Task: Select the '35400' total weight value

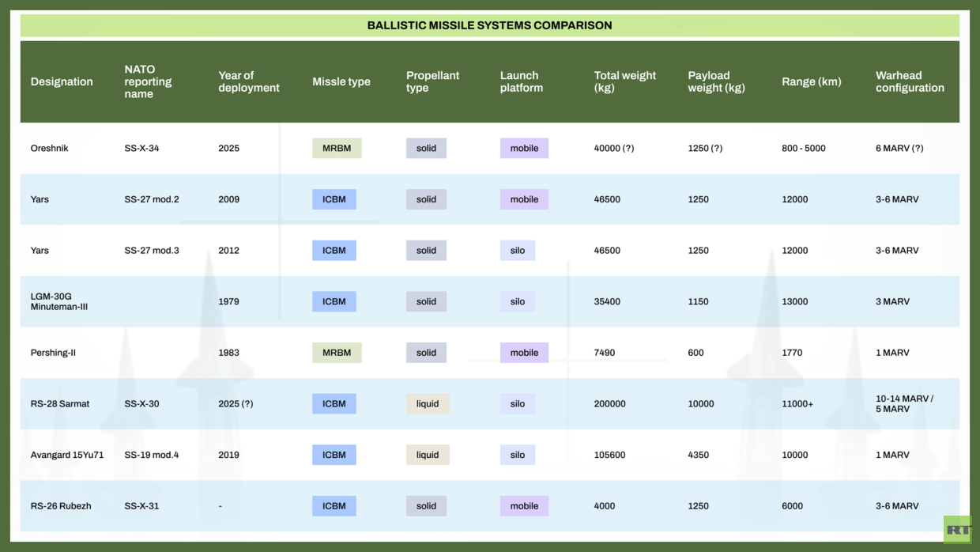Action: point(607,301)
